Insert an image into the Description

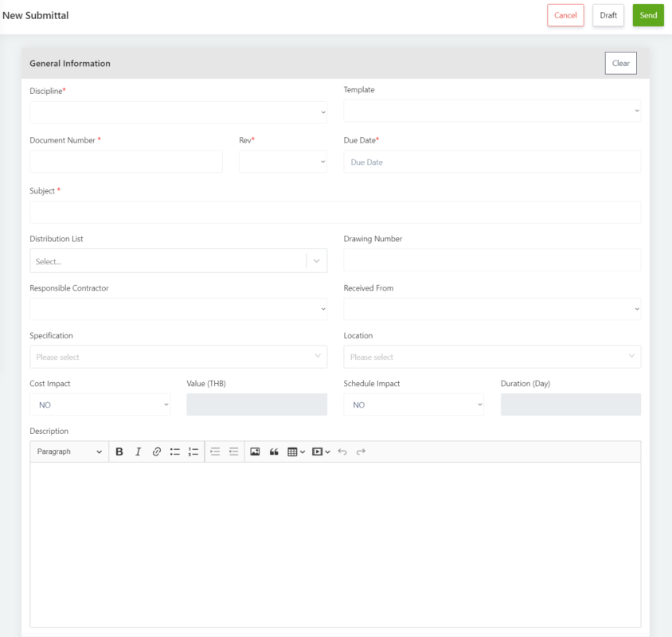[x=253, y=451]
